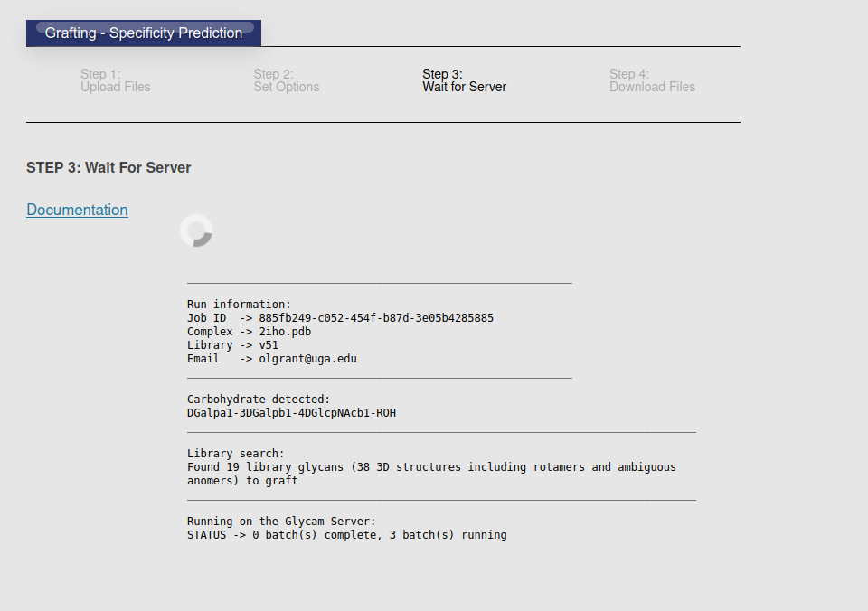
Task: Click the STEP 3: Wait For Server heading
Action: pos(108,168)
